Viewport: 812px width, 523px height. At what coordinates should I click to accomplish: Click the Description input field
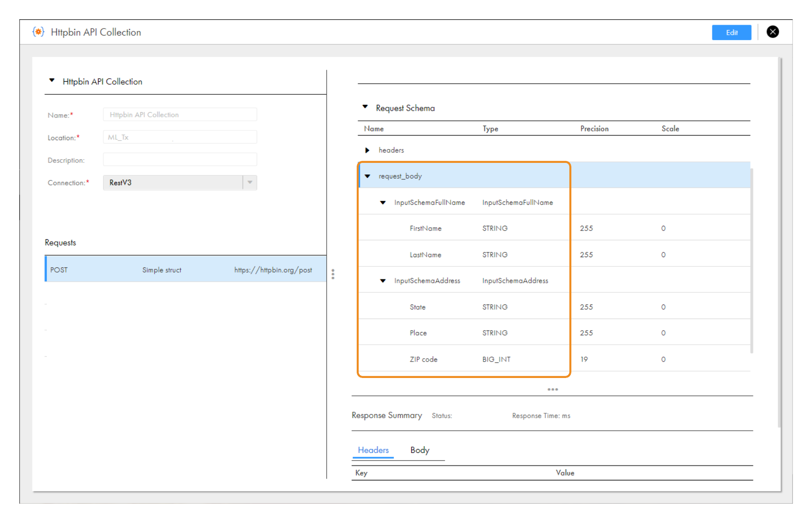(x=180, y=160)
